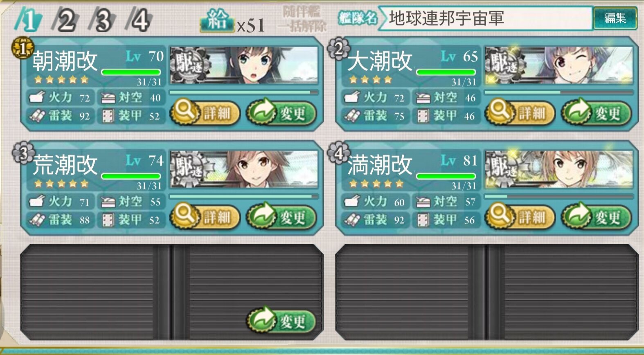Click the 編集 edit button
The height and width of the screenshot is (355, 644).
coord(615,18)
